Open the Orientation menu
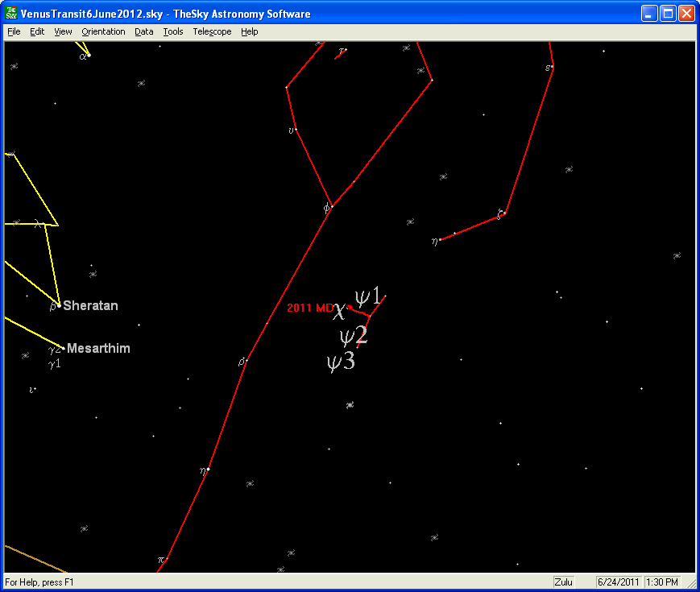Screen dimensions: 700x592 [x=103, y=31]
